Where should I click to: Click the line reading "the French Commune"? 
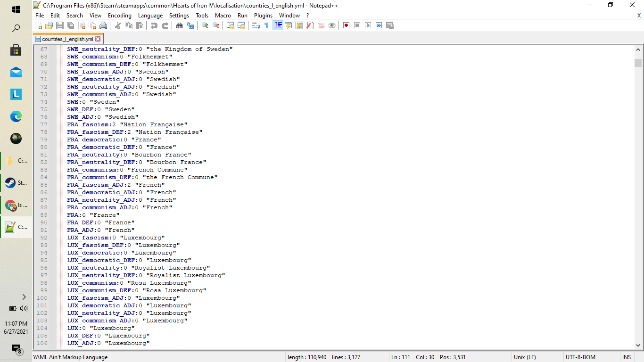(142, 177)
